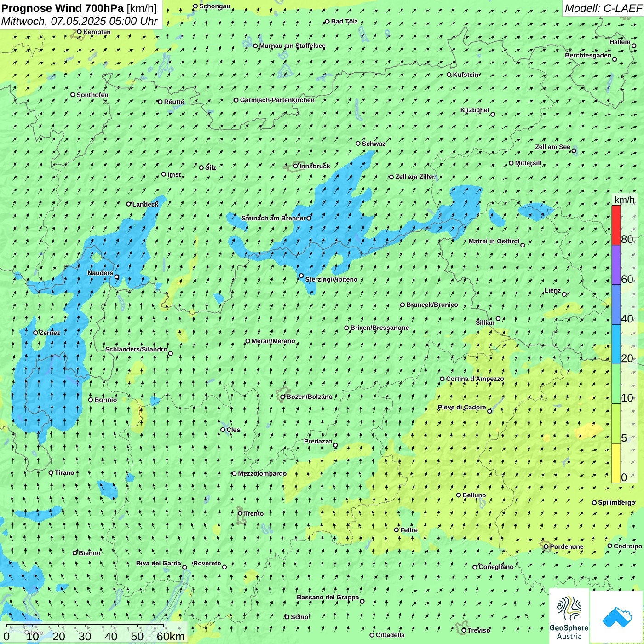Click the 'Cittadella' label

[x=390, y=635]
